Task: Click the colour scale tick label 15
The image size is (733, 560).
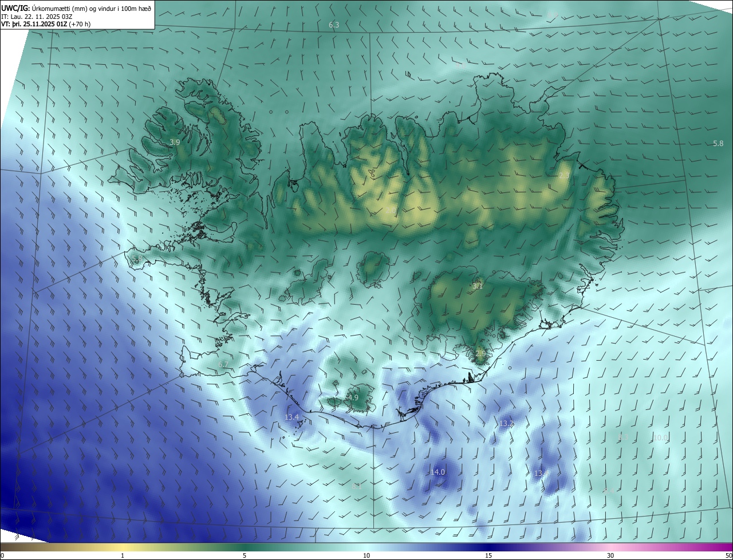Action: tap(488, 555)
